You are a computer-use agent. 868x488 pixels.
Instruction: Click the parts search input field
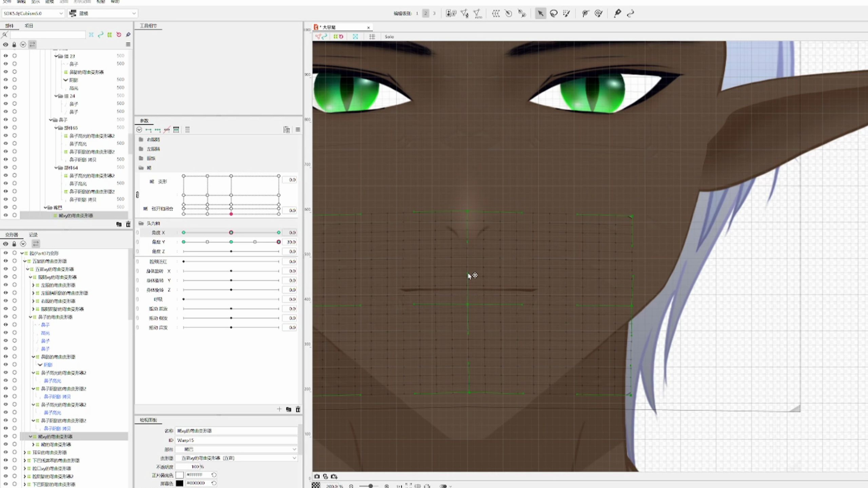click(x=47, y=35)
